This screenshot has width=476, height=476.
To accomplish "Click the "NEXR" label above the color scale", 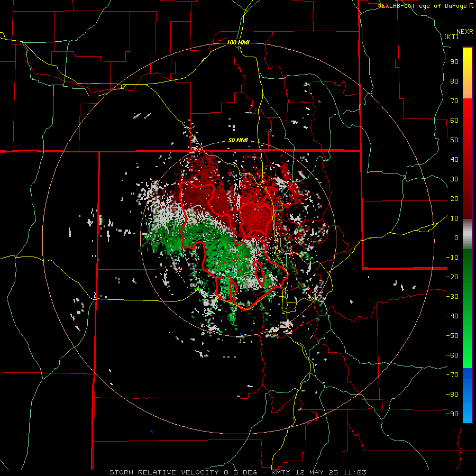I will pyautogui.click(x=464, y=32).
